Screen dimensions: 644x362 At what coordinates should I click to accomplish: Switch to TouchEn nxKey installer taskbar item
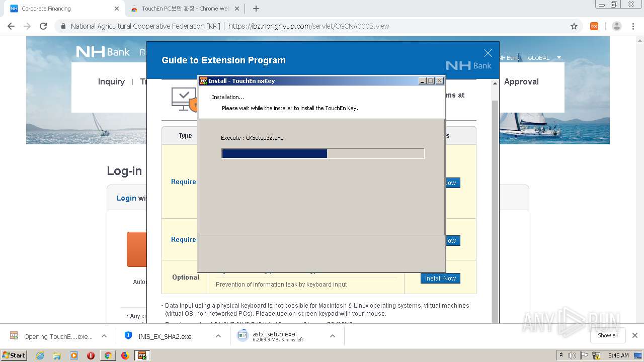tap(142, 355)
